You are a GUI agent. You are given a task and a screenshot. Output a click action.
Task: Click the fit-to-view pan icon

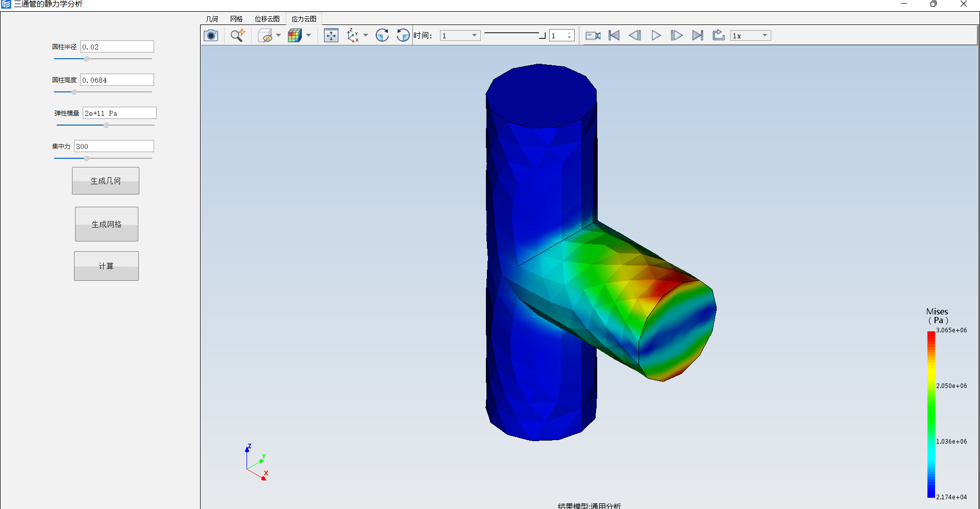tap(331, 36)
